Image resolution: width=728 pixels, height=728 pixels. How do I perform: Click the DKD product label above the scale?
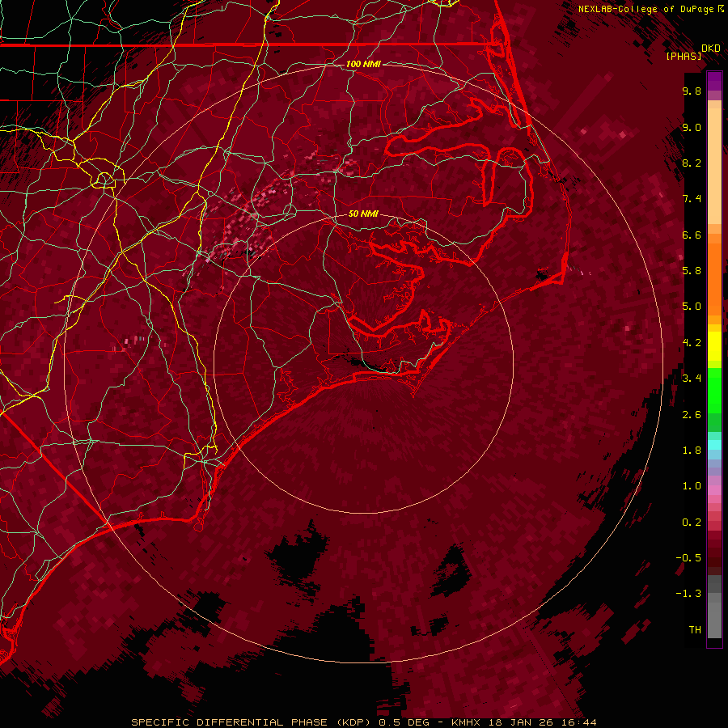pyautogui.click(x=711, y=48)
